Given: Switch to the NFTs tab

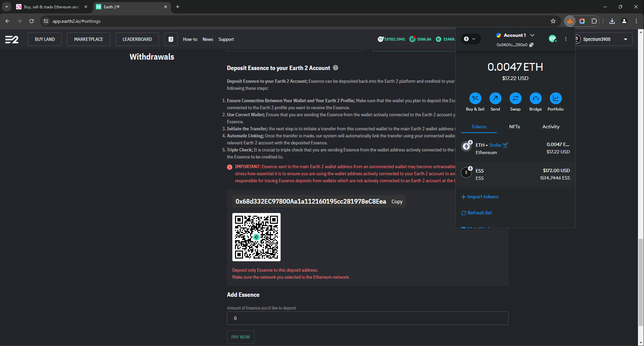Looking at the screenshot, I should click(514, 127).
